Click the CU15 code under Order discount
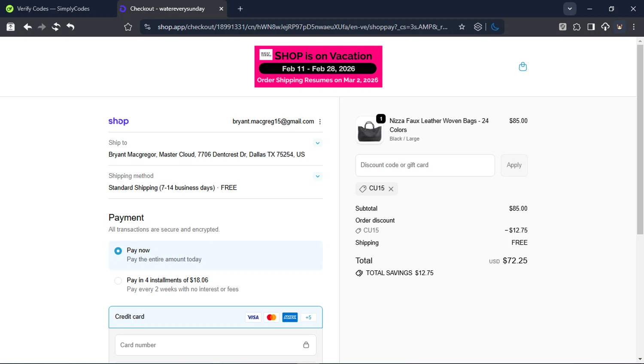Viewport: 644px width, 364px height. [x=371, y=230]
